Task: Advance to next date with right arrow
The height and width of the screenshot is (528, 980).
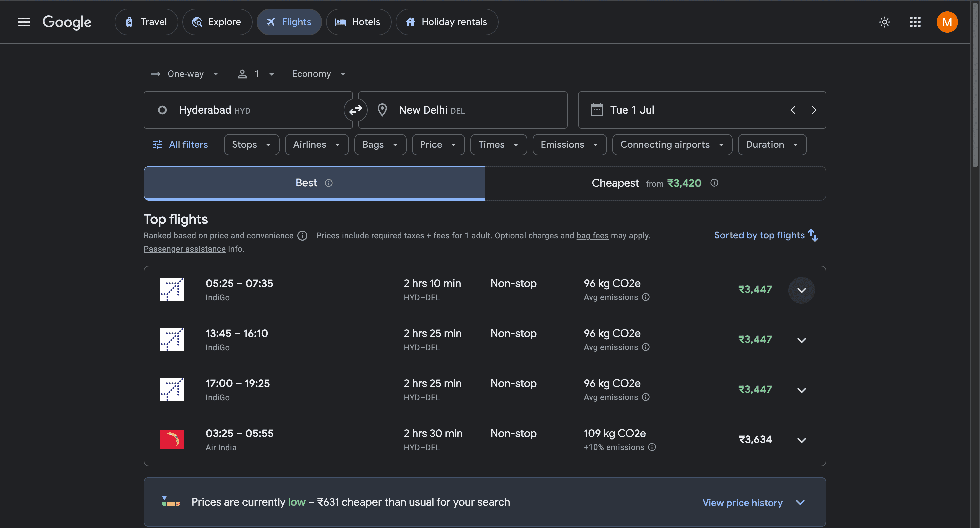Action: pos(814,110)
